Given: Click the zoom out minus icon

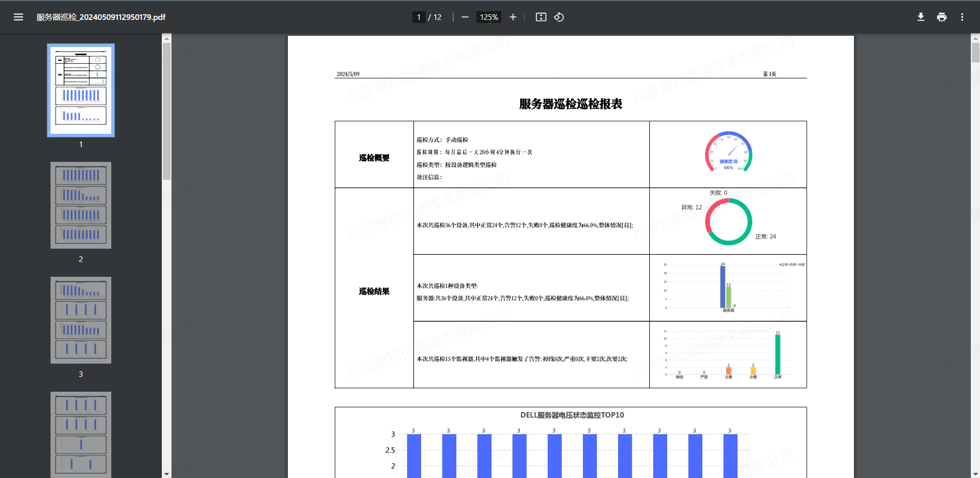Looking at the screenshot, I should 464,17.
